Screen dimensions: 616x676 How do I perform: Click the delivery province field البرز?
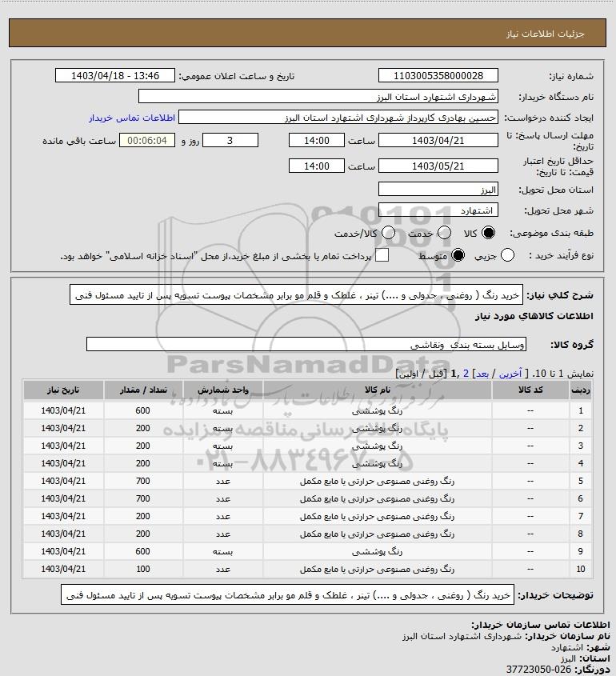(438, 190)
